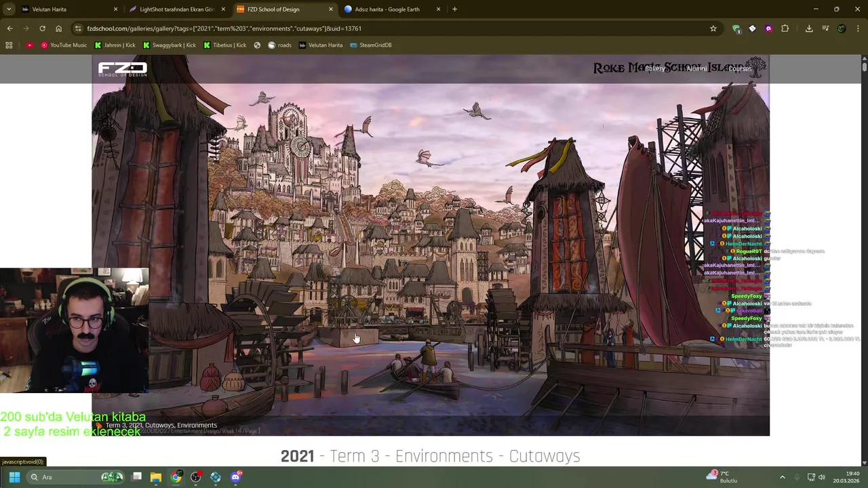Open the Gallery navigation link
Screen dimensions: 868x488
coord(654,68)
